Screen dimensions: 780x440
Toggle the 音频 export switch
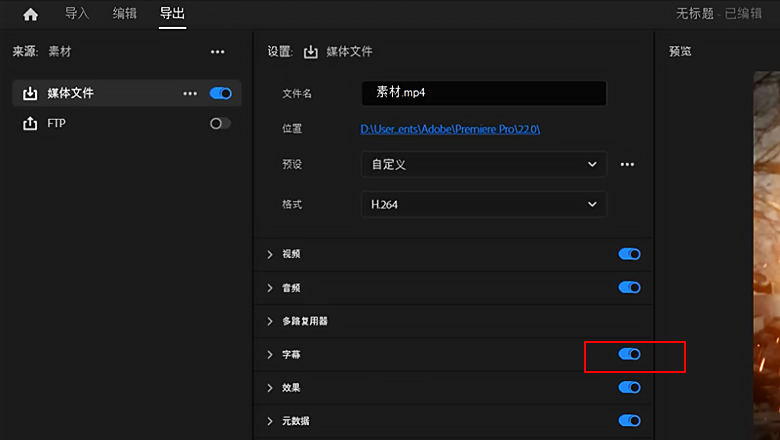click(x=629, y=287)
